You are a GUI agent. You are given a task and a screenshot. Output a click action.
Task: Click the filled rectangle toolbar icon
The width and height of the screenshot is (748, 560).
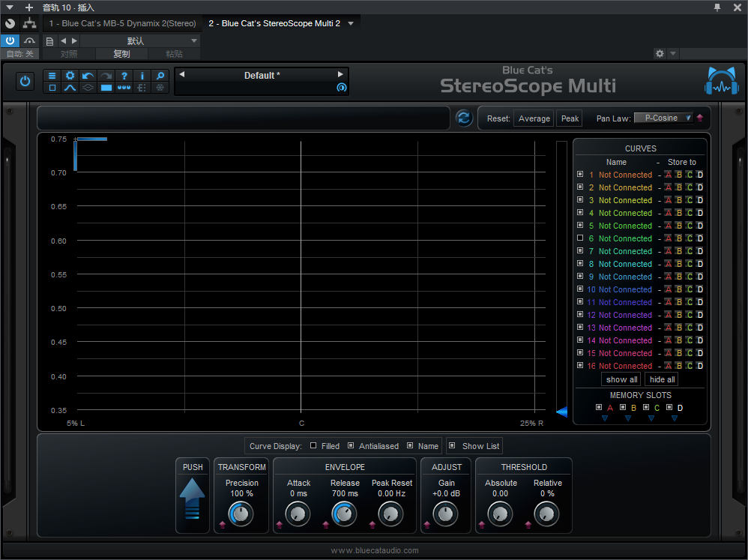tap(106, 88)
